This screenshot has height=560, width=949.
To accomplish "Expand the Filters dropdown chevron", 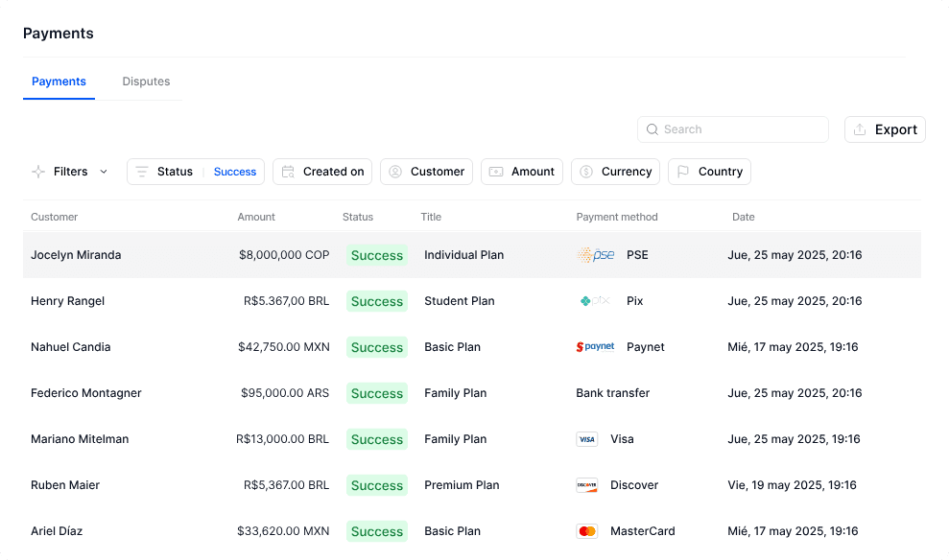I will [104, 172].
